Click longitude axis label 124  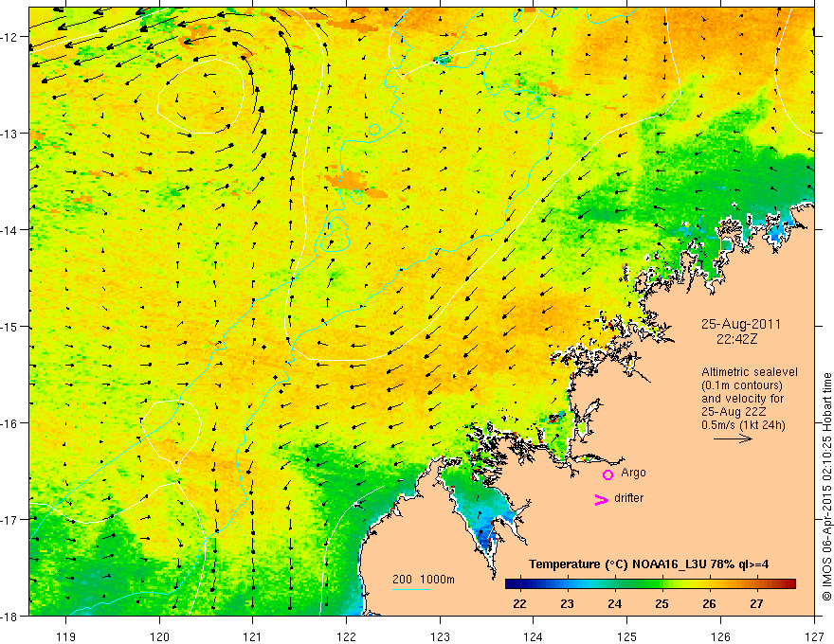pos(534,636)
